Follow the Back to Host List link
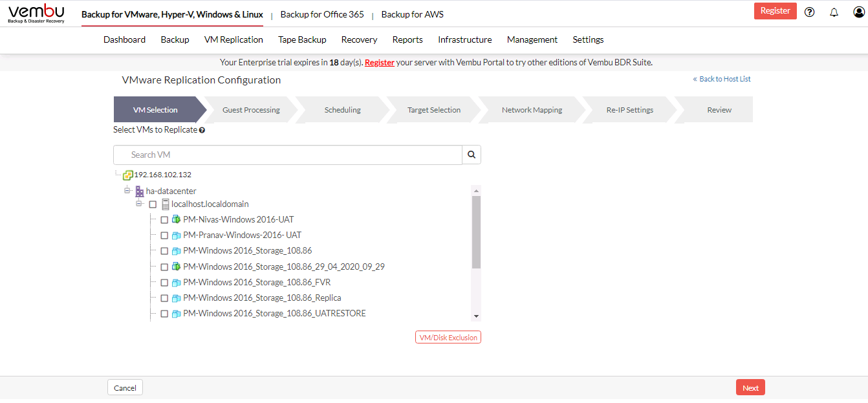 [x=722, y=79]
